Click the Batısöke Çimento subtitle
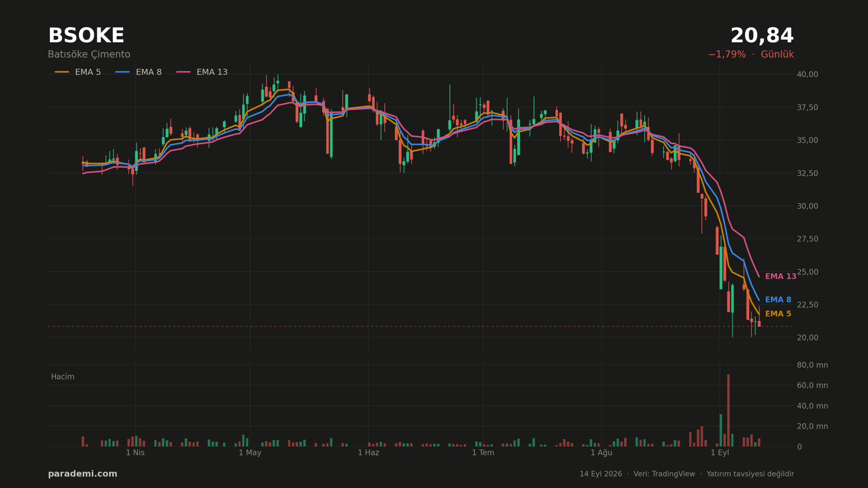 coord(89,55)
